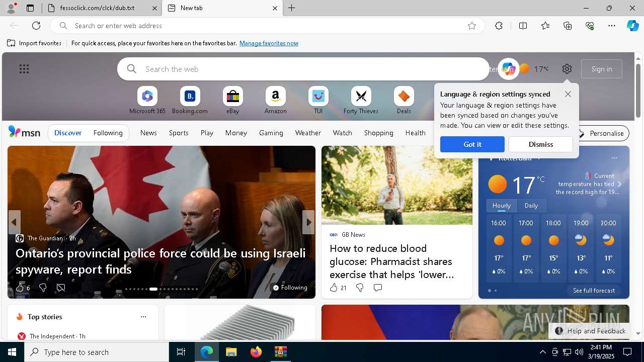Click Import favorites
This screenshot has width=644, height=362.
[34, 43]
